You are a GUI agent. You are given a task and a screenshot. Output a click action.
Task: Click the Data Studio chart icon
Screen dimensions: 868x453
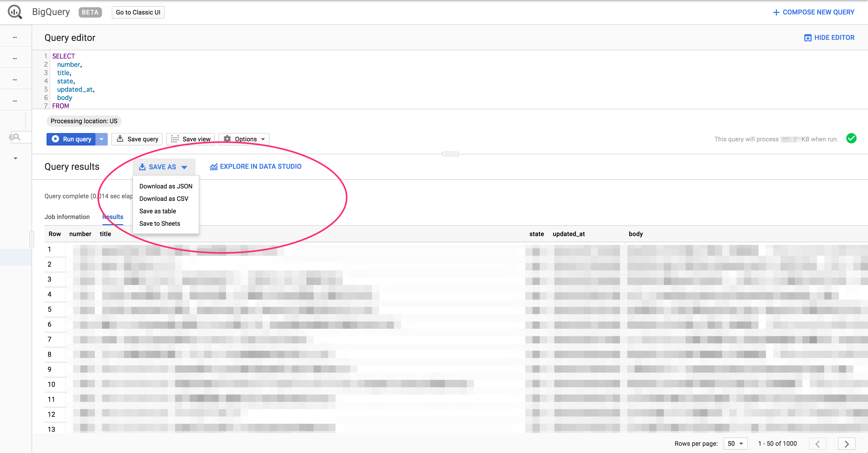pyautogui.click(x=213, y=167)
